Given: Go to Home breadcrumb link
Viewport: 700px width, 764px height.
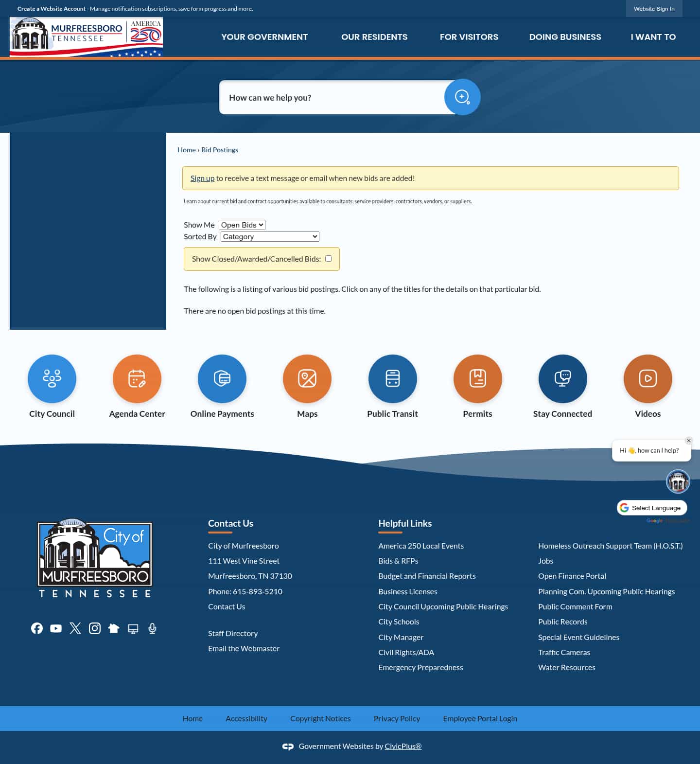Looking at the screenshot, I should click(187, 150).
